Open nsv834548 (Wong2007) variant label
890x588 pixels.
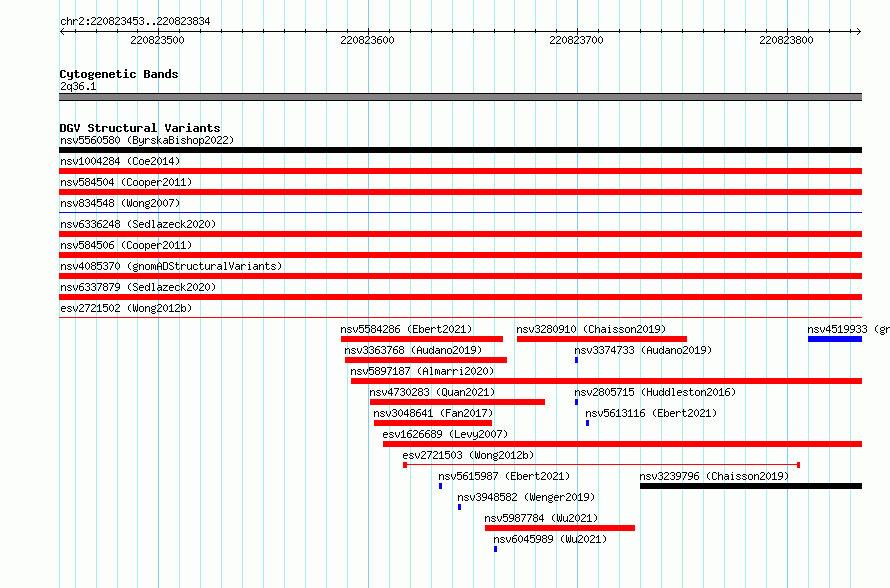click(120, 203)
